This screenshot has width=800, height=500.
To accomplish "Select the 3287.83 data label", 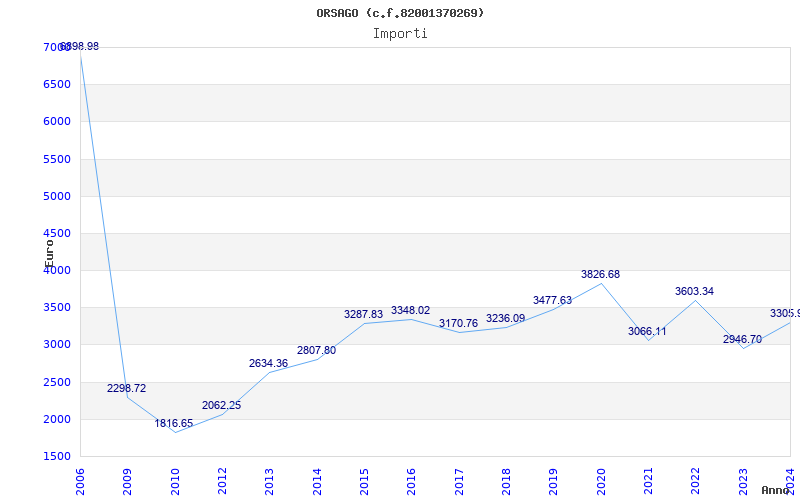I will (x=363, y=315).
